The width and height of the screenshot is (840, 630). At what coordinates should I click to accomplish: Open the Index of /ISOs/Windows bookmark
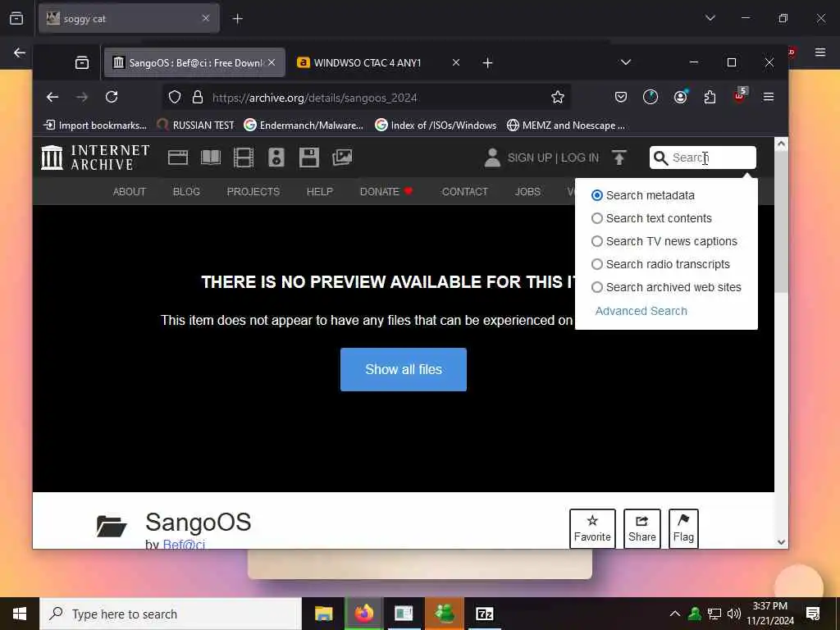pyautogui.click(x=436, y=126)
